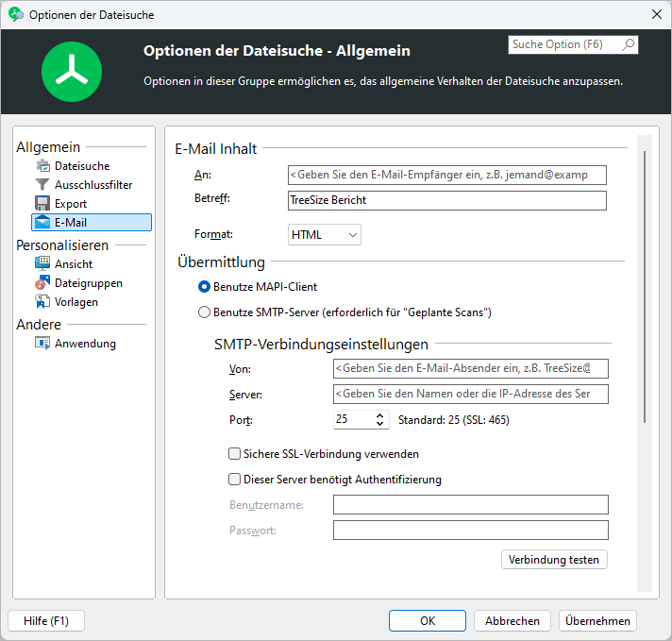This screenshot has height=641, width=672.
Task: Click the Betreff subject field
Action: 447,200
